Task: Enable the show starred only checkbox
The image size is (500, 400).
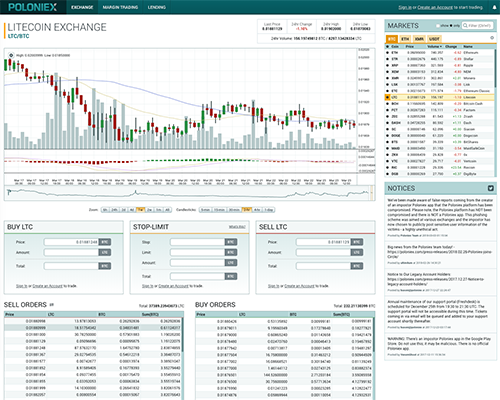Action: (x=438, y=26)
